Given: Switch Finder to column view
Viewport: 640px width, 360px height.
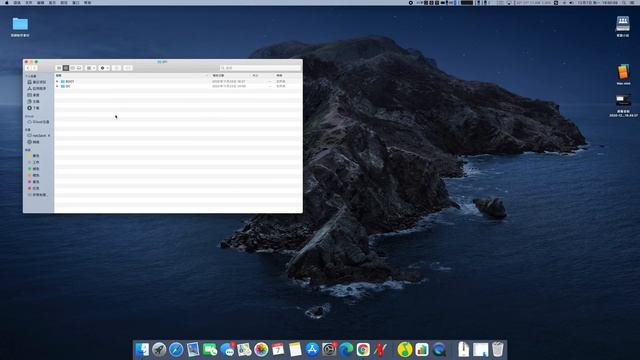Looking at the screenshot, I should 73,68.
